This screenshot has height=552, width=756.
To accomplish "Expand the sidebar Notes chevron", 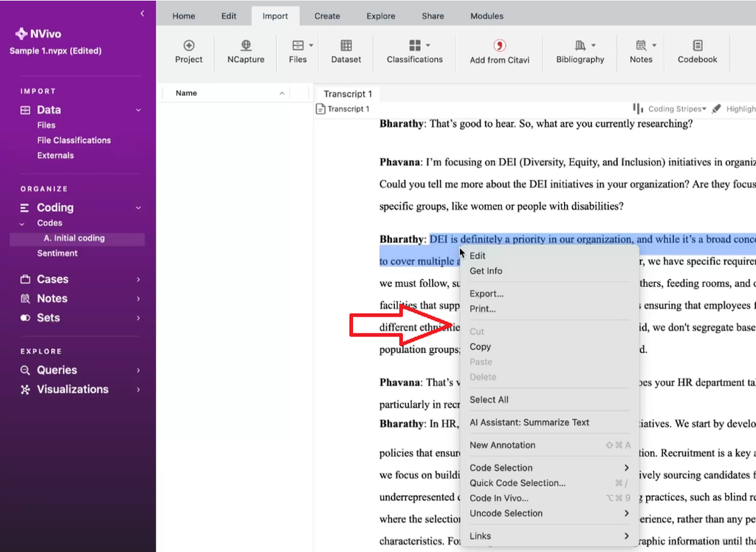I will [138, 299].
